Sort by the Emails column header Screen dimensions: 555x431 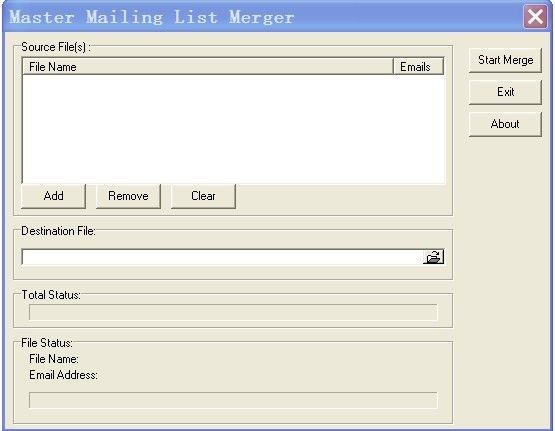418,67
